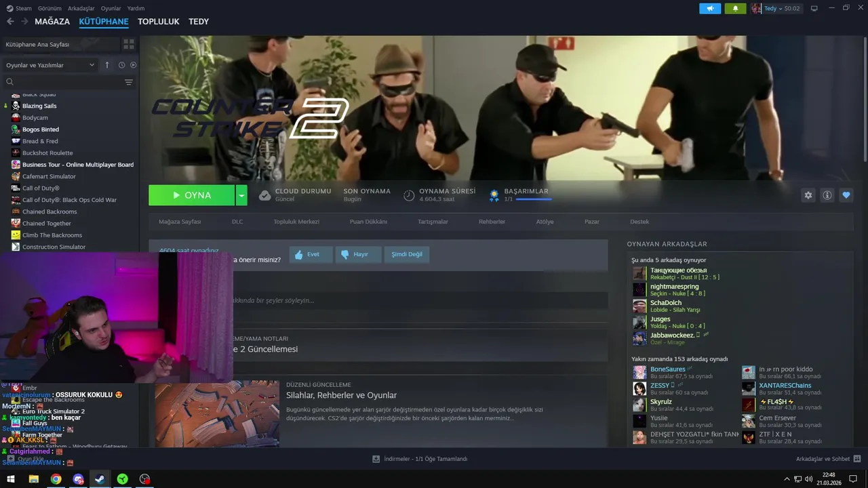
Task: Click the thumbs-up Evet button
Action: tap(311, 254)
